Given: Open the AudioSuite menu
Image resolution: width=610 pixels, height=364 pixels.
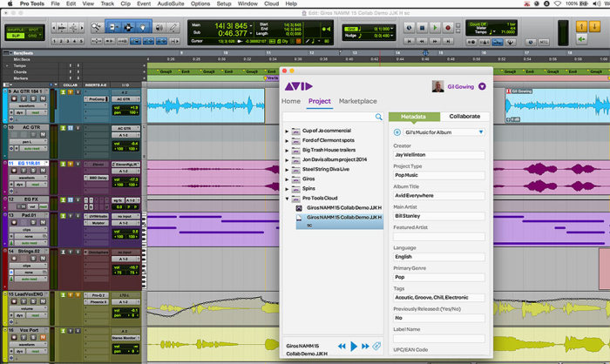Looking at the screenshot, I should point(171,3).
